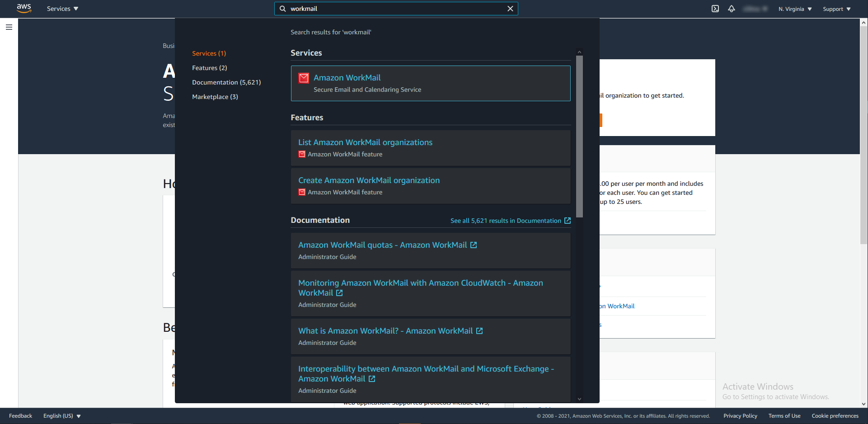Click the search results panel scrollbar

point(579,137)
